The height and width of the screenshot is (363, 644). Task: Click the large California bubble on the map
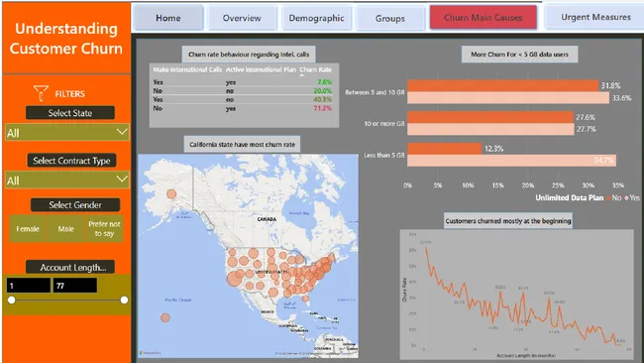tap(234, 279)
